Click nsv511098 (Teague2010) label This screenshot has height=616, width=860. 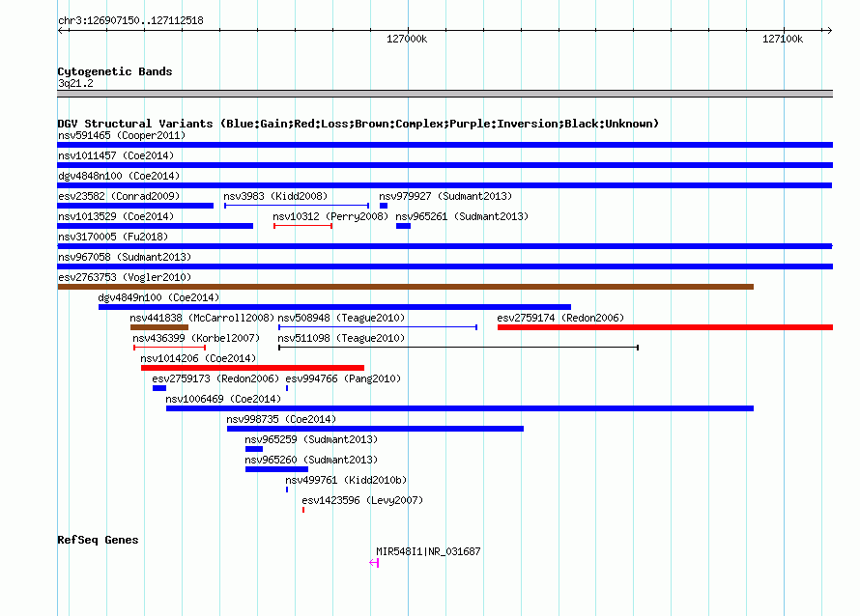click(341, 338)
